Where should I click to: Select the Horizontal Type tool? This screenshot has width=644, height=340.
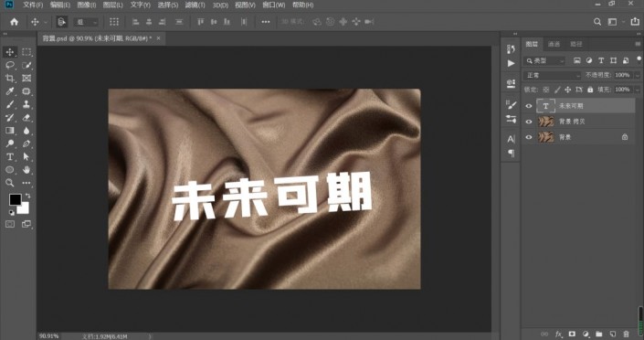tap(10, 156)
